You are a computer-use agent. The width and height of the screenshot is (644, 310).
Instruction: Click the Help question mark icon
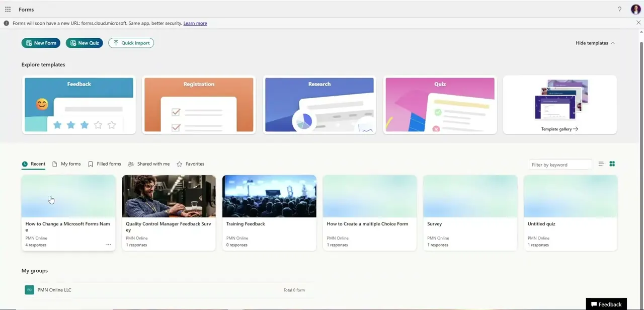point(619,10)
